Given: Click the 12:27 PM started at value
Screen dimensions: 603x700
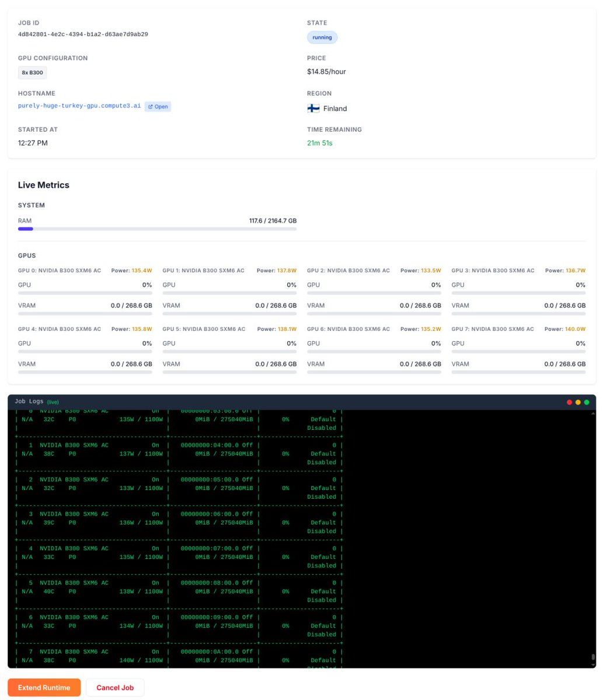Looking at the screenshot, I should pyautogui.click(x=33, y=143).
